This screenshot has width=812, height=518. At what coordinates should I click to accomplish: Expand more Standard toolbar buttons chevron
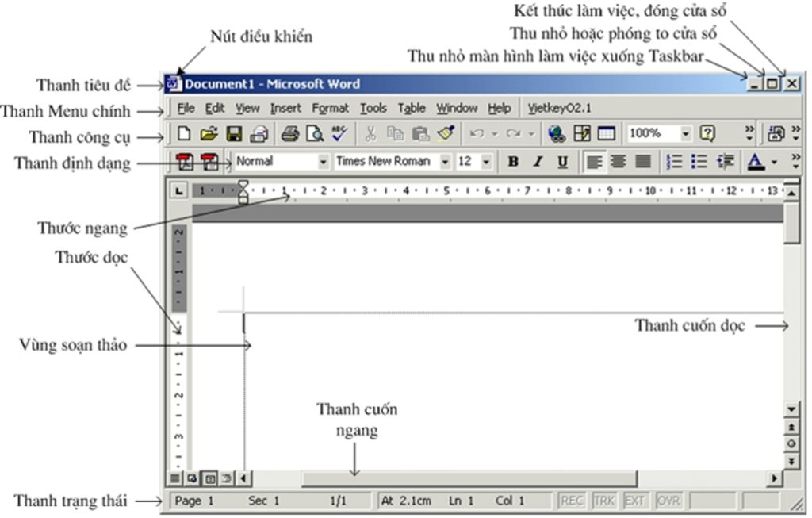tap(749, 133)
